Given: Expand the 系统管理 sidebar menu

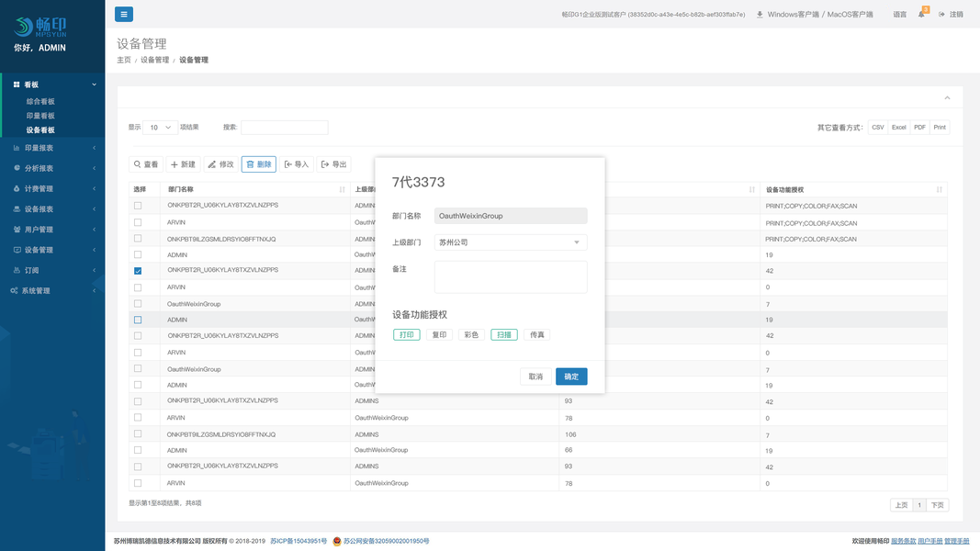Looking at the screenshot, I should 95,290.
